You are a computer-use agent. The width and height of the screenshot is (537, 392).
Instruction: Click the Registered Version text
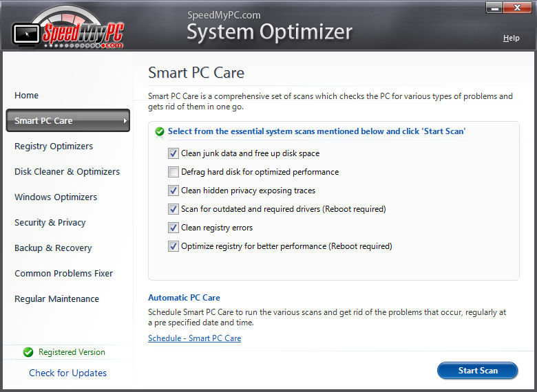(72, 352)
